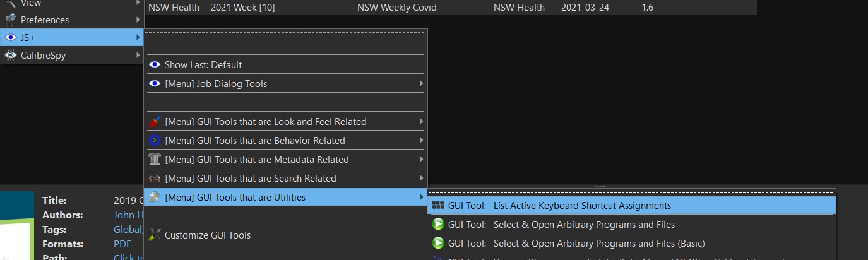Click the keyboard icon for List Active Shortcut Assignments
This screenshot has height=260, width=868.
(437, 206)
